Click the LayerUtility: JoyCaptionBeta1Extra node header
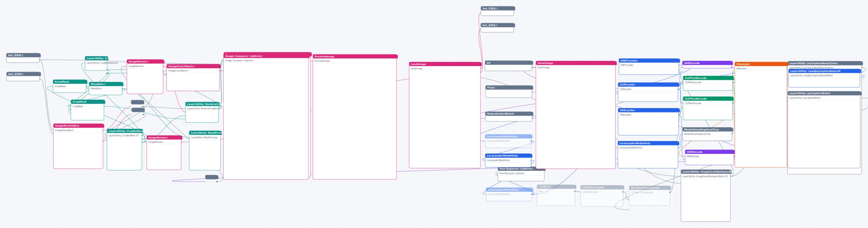This screenshot has height=228, width=868. click(x=825, y=63)
